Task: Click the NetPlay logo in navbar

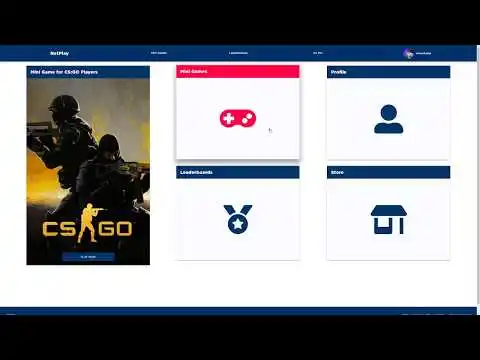Action: (x=59, y=53)
